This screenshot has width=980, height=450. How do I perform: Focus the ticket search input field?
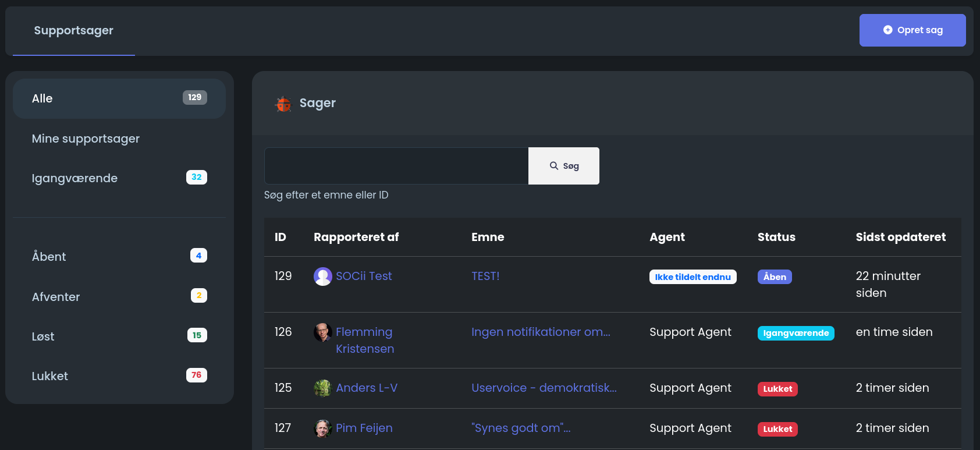pyautogui.click(x=396, y=166)
